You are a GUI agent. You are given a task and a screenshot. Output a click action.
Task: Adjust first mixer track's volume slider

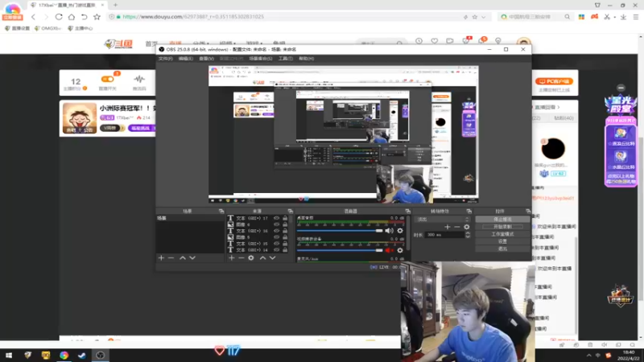340,231
